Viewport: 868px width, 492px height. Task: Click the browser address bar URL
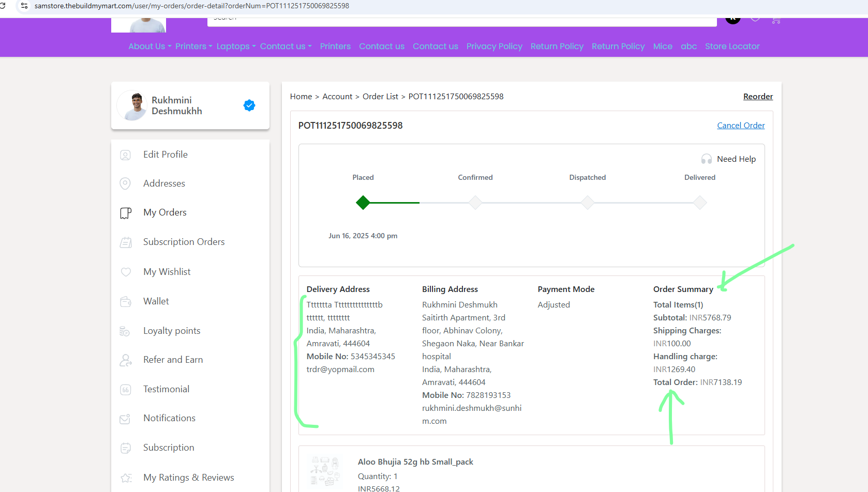click(192, 6)
